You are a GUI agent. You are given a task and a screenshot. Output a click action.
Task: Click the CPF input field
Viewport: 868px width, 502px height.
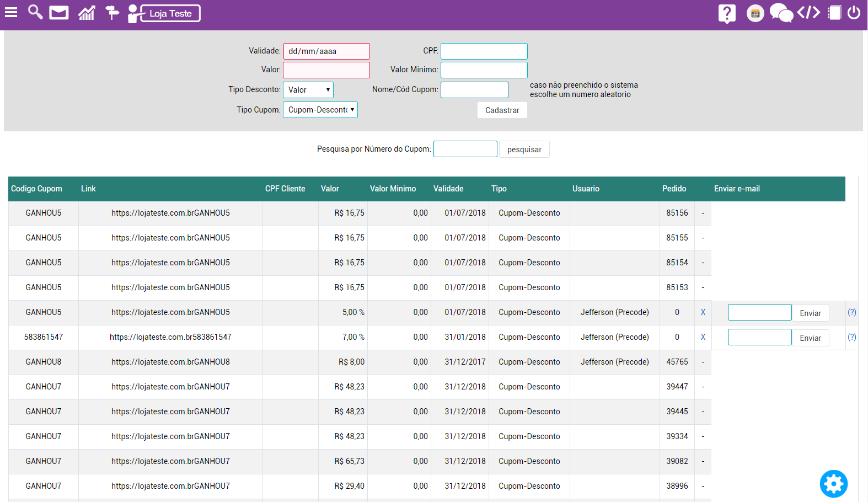pos(484,51)
